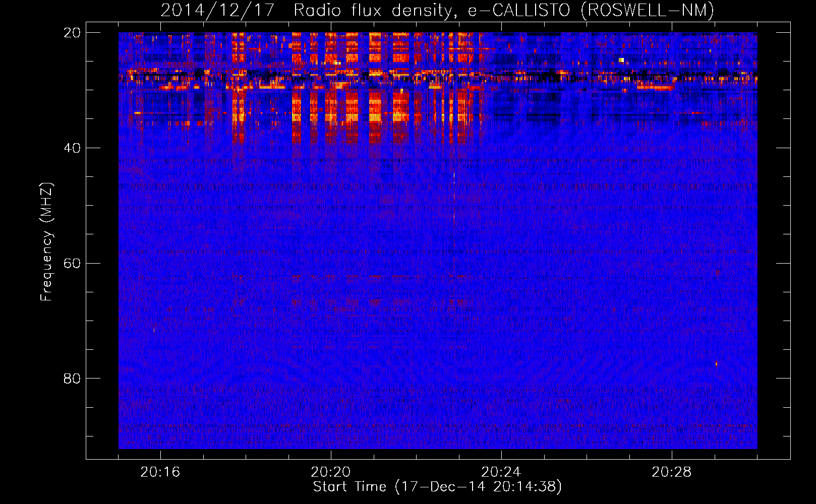Click the 20 frequency tick label
816x504 pixels.
pos(72,33)
